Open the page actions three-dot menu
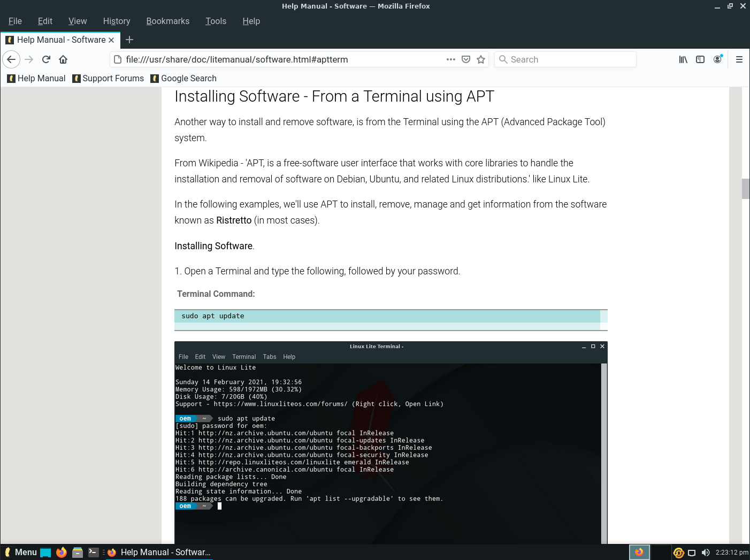The height and width of the screenshot is (560, 750). (451, 59)
